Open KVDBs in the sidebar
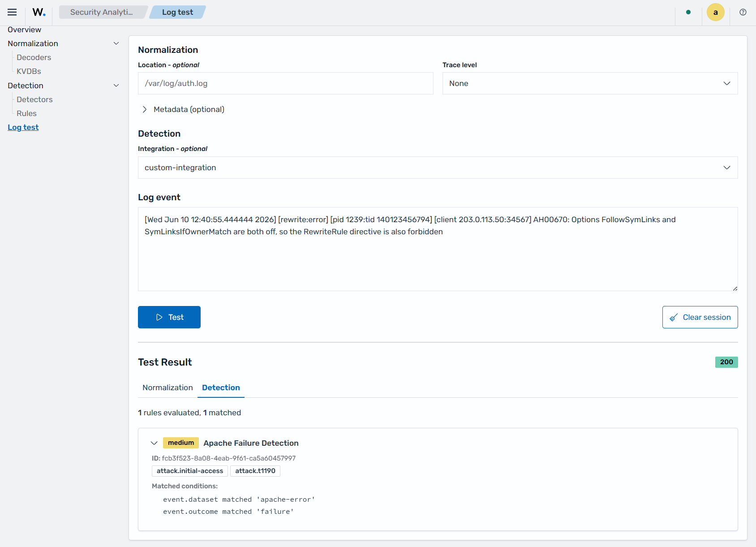This screenshot has width=756, height=547. 29,71
